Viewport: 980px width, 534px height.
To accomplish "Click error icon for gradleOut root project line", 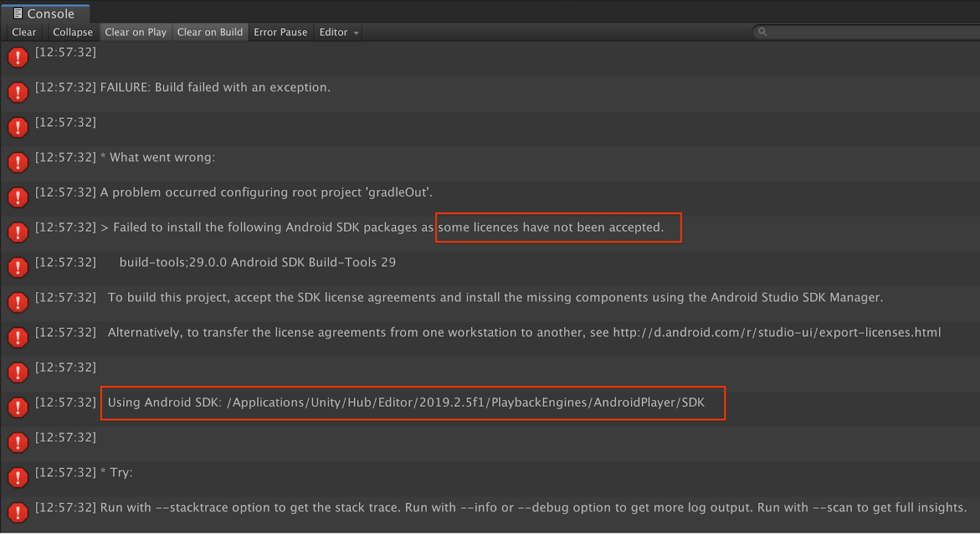I will coord(18,197).
